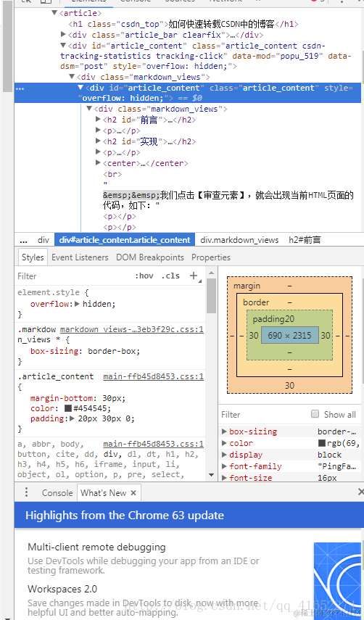Close the bottom drawer panel
The image size is (364, 620).
[x=360, y=492]
